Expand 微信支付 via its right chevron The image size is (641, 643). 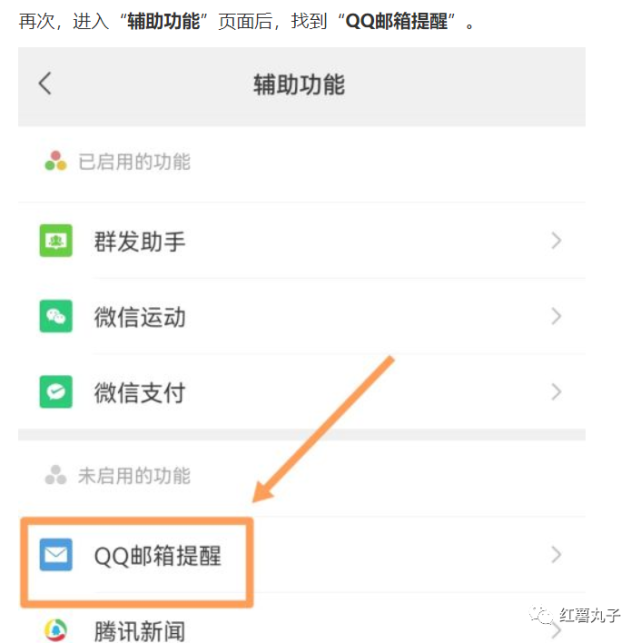click(x=556, y=392)
